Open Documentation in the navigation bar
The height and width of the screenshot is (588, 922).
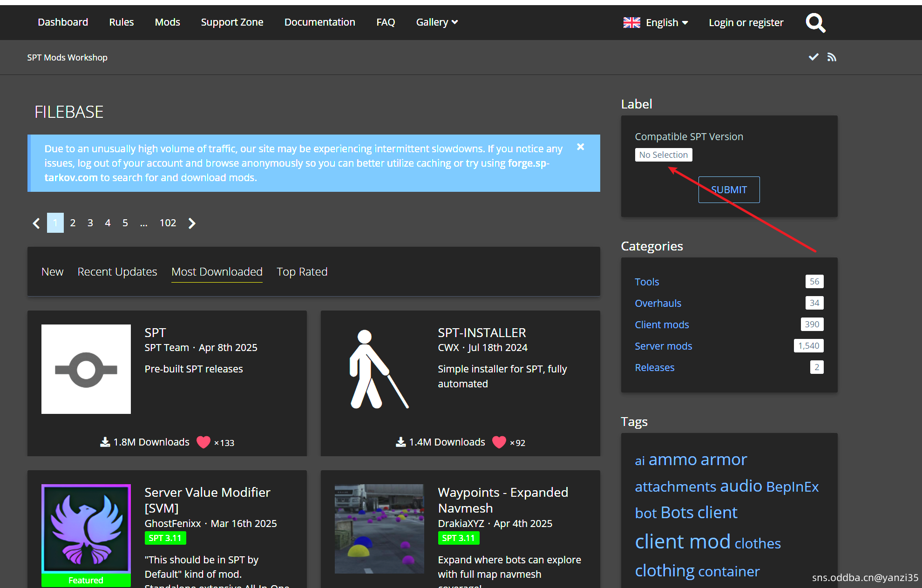[320, 22]
